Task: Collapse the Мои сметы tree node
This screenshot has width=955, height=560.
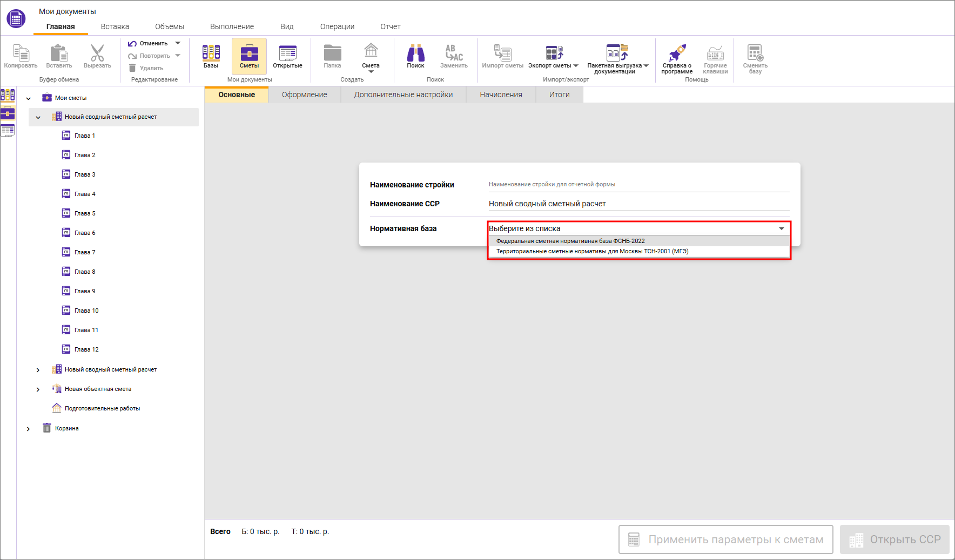Action: [x=29, y=98]
